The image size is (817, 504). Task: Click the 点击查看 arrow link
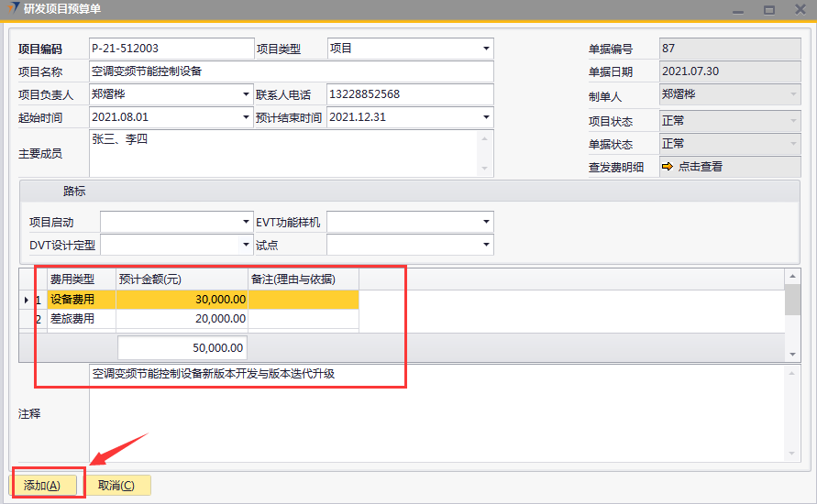point(692,167)
